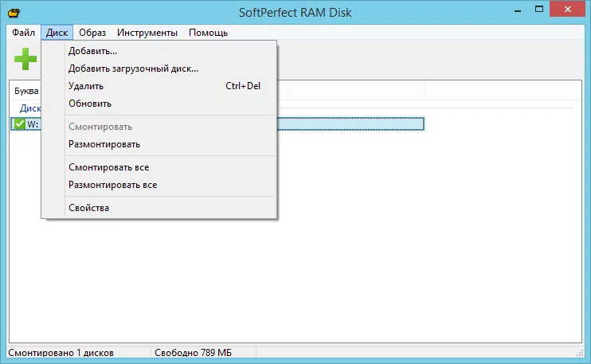Click the resize grip in the status bar corner
This screenshot has height=364, width=591.
pos(584,357)
